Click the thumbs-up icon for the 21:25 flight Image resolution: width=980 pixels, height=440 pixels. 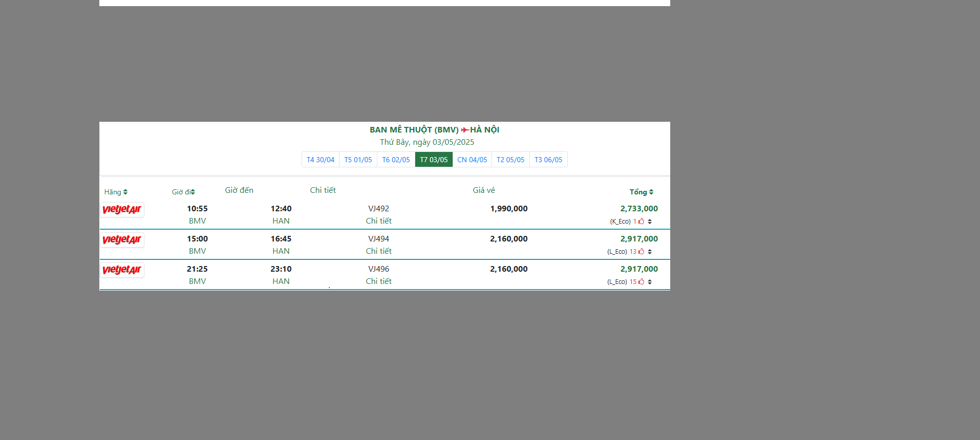pos(641,282)
